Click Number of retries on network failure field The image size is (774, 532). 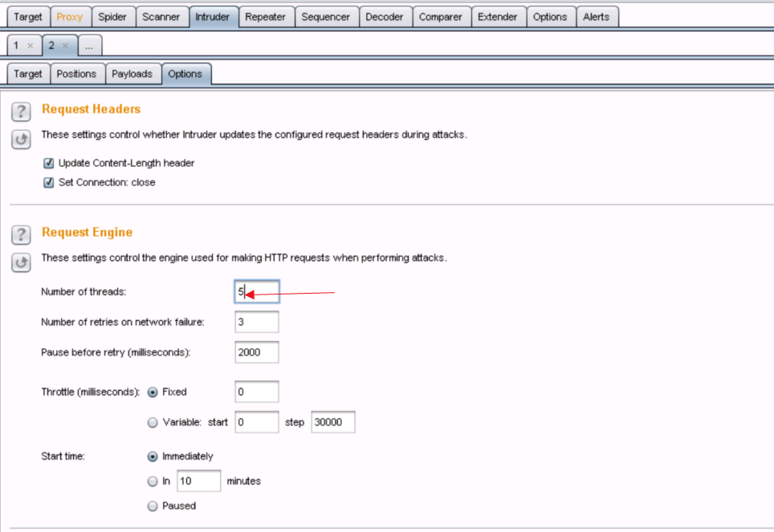pos(257,323)
